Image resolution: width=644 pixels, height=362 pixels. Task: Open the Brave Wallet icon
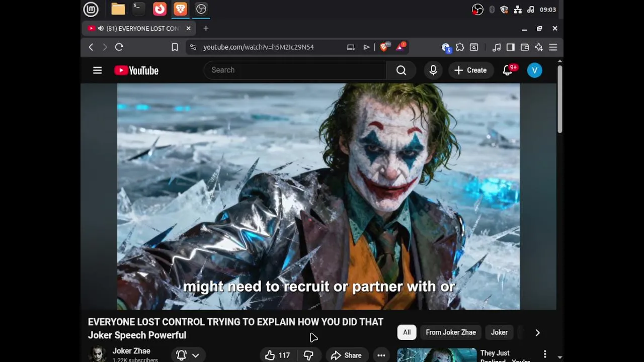point(525,47)
